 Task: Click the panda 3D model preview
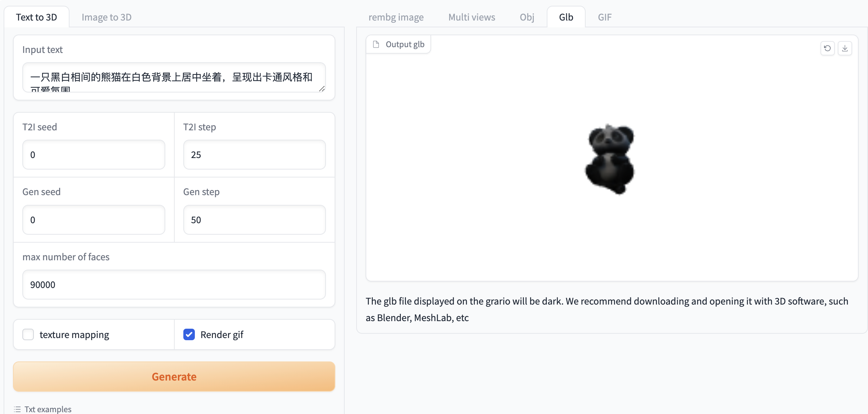[x=609, y=159]
